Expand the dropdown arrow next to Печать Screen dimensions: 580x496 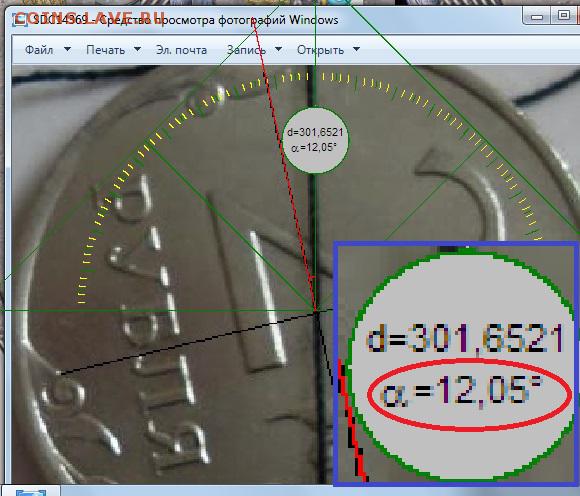coord(137,49)
